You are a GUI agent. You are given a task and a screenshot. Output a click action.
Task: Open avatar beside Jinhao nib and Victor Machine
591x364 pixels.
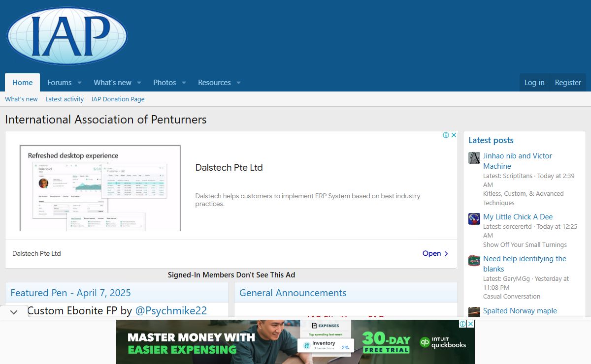point(474,158)
